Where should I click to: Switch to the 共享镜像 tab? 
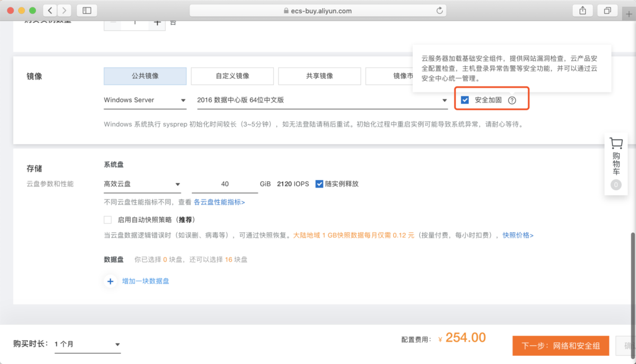[319, 76]
